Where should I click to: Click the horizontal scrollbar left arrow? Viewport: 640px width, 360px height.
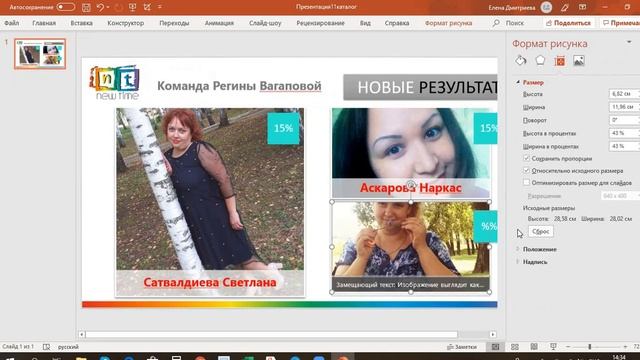82,334
